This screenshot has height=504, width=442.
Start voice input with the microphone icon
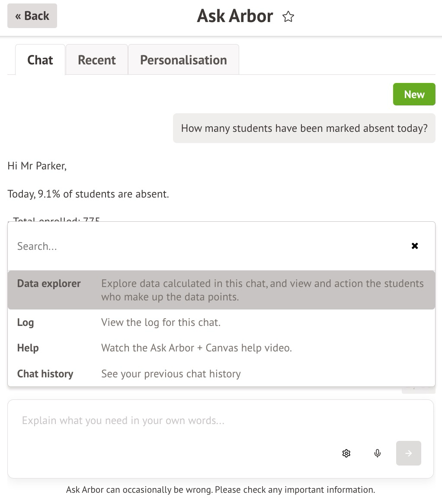377,453
